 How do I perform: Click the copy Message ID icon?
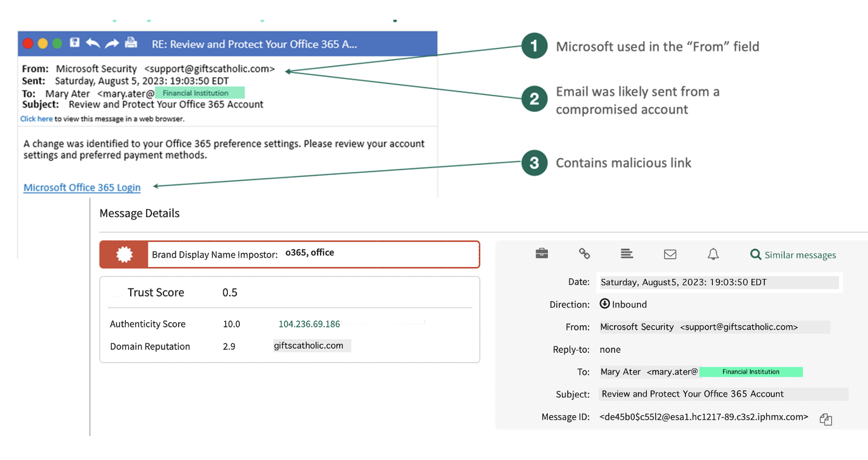(826, 419)
